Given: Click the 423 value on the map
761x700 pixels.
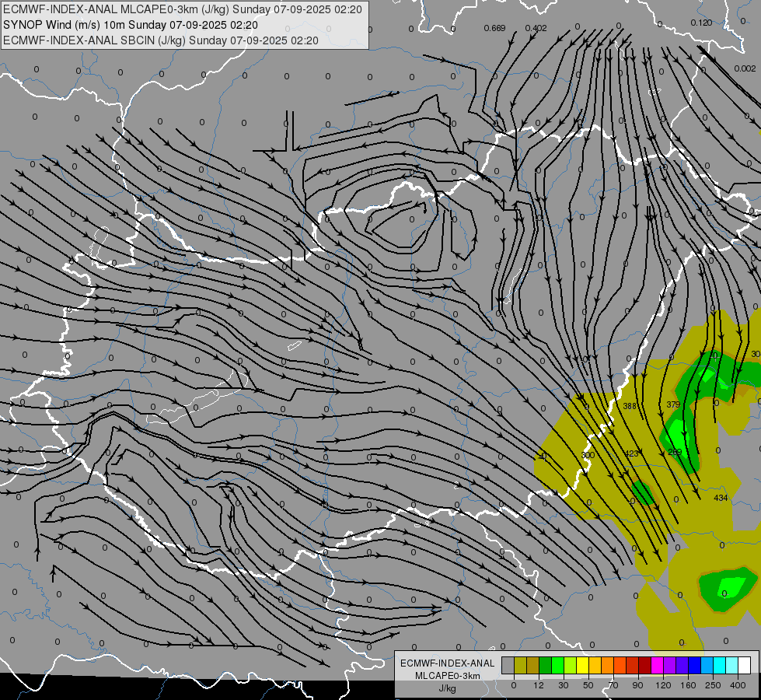Looking at the screenshot, I should 631,453.
